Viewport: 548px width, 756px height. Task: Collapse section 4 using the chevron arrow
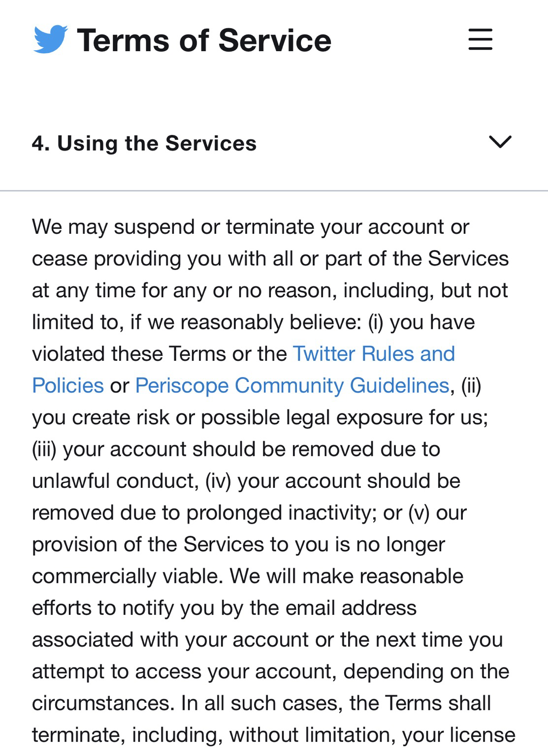coord(500,142)
